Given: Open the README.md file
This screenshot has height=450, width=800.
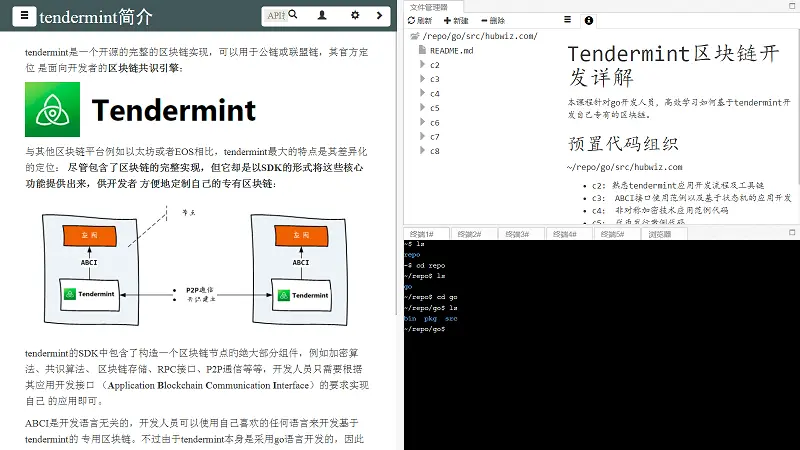Looking at the screenshot, I should coord(452,51).
